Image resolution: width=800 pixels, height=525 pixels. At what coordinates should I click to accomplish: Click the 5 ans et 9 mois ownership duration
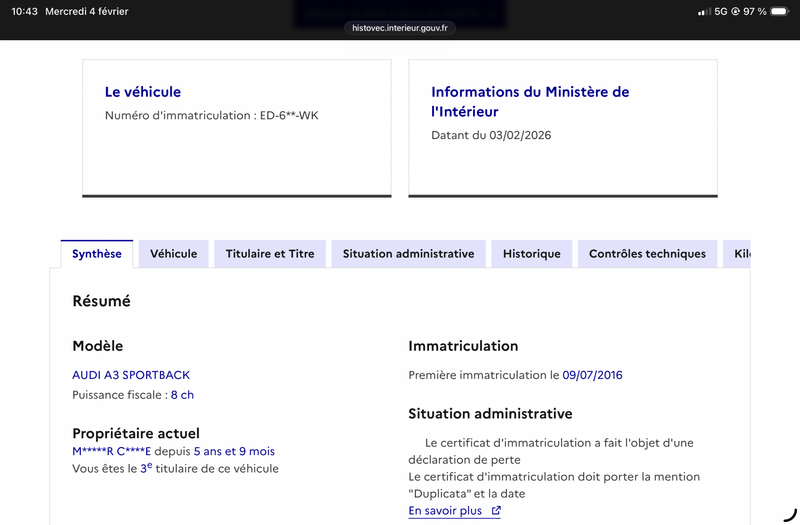pyautogui.click(x=234, y=451)
